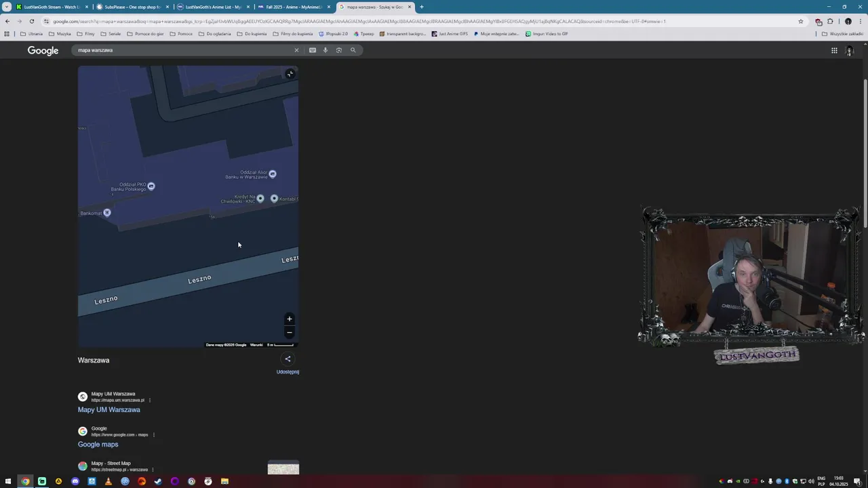This screenshot has width=868, height=488.
Task: Open more options for Mapy Street Map result
Action: pos(153,470)
